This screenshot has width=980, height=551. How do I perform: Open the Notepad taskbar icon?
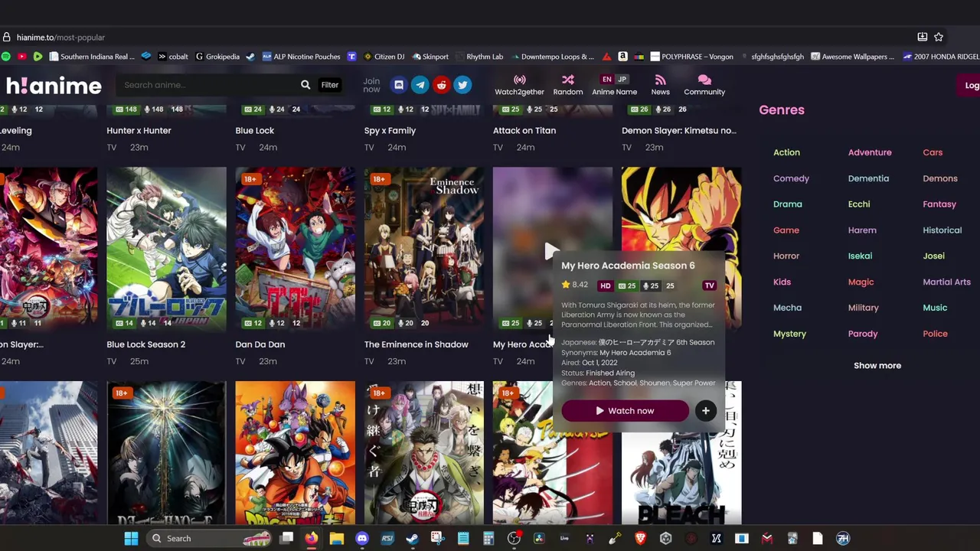462,538
